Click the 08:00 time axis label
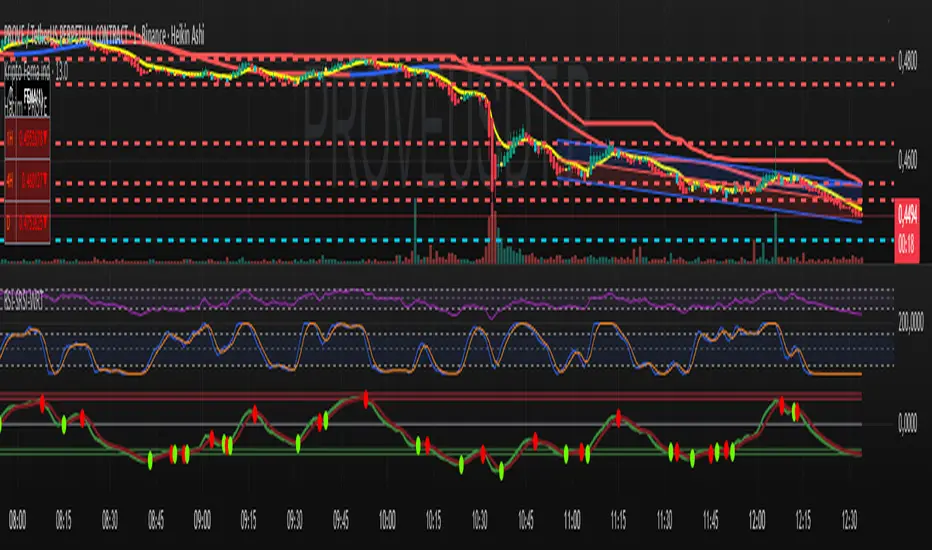The height and width of the screenshot is (550, 932). [x=17, y=521]
